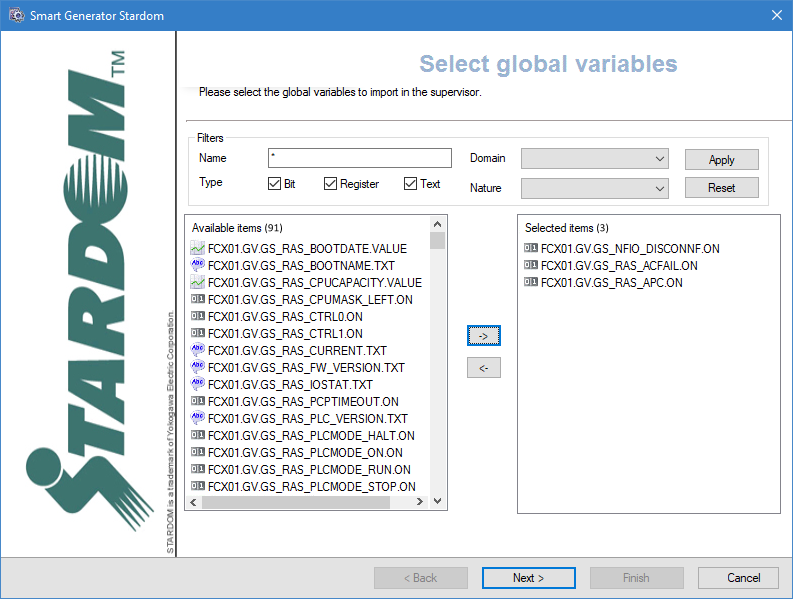Click the bit icon beside GS_NFIO_DISCONNF.ON
Image resolution: width=793 pixels, height=599 pixels.
point(530,248)
